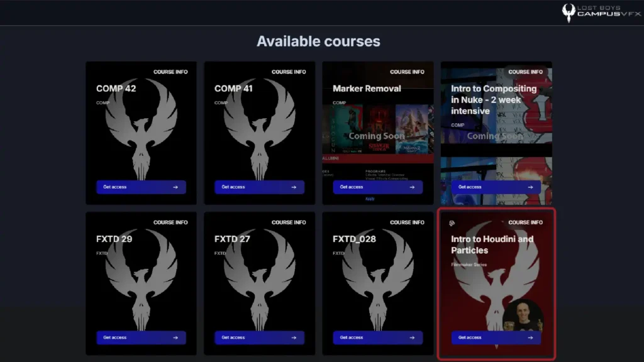
Task: Click the arrow icon on FXTD 27 card
Action: click(294, 337)
